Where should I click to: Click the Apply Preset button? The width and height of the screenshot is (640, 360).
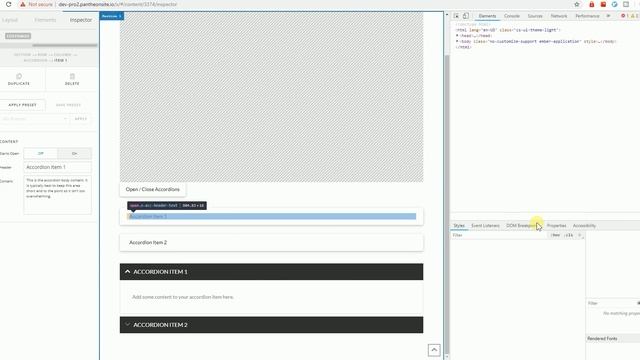pyautogui.click(x=22, y=105)
